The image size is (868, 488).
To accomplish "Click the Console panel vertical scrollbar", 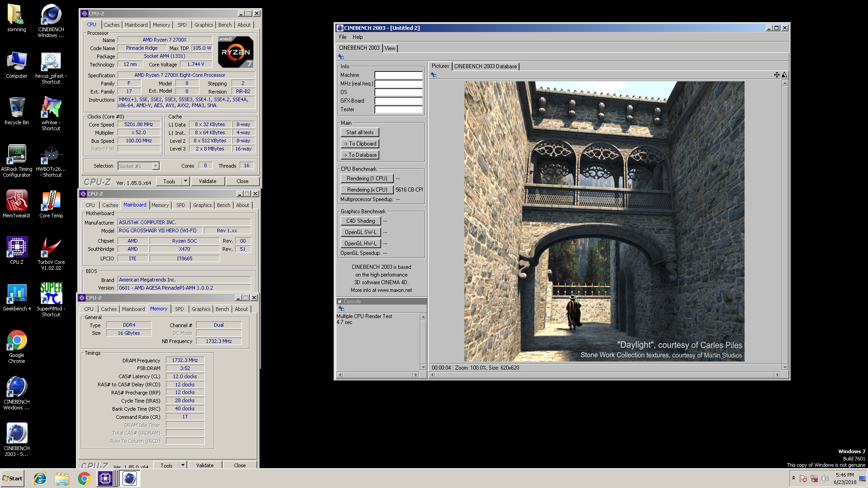I will tap(423, 342).
